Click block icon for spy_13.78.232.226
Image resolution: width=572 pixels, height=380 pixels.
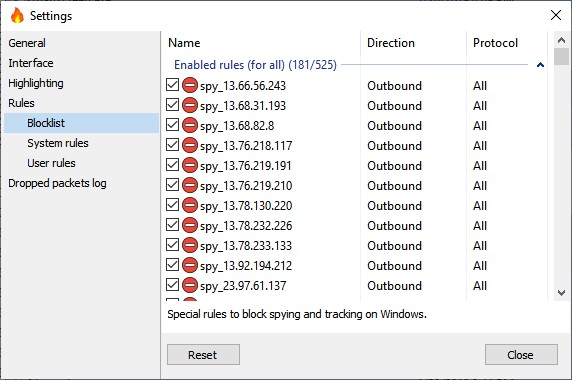click(190, 225)
